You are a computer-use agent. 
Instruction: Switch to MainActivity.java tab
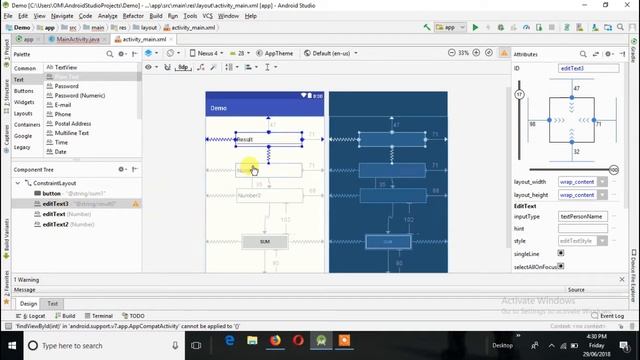pos(78,39)
